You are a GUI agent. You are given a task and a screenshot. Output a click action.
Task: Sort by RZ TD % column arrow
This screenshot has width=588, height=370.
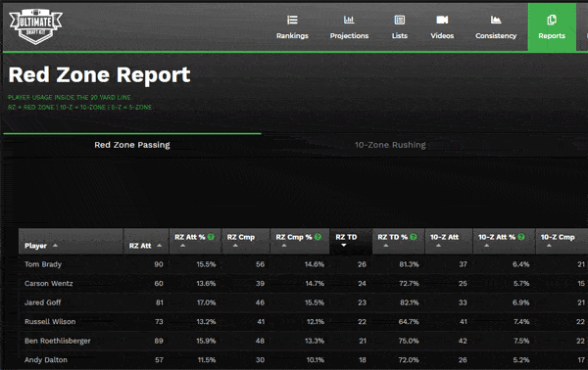(386, 246)
